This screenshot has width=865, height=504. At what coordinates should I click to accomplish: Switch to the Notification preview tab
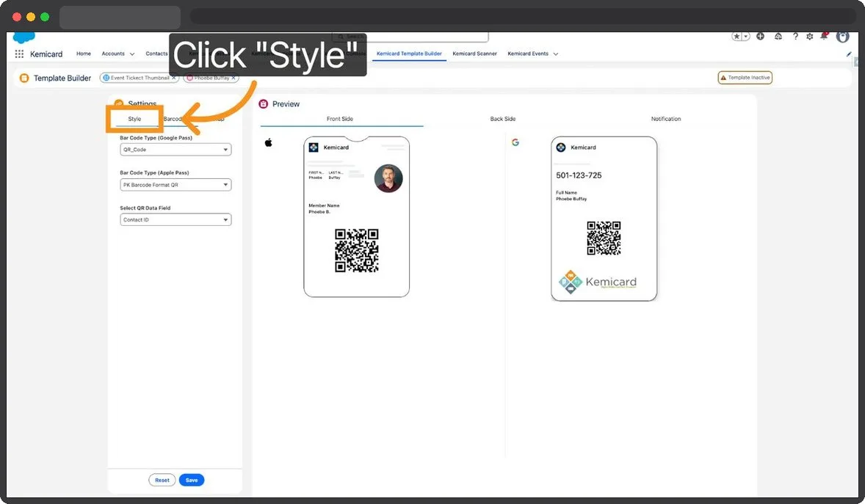click(x=666, y=119)
